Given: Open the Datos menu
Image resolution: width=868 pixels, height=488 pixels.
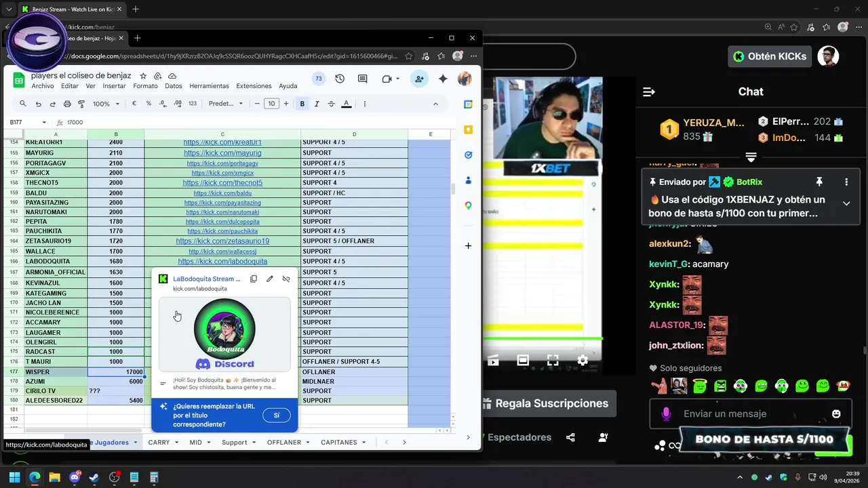Looking at the screenshot, I should [174, 86].
